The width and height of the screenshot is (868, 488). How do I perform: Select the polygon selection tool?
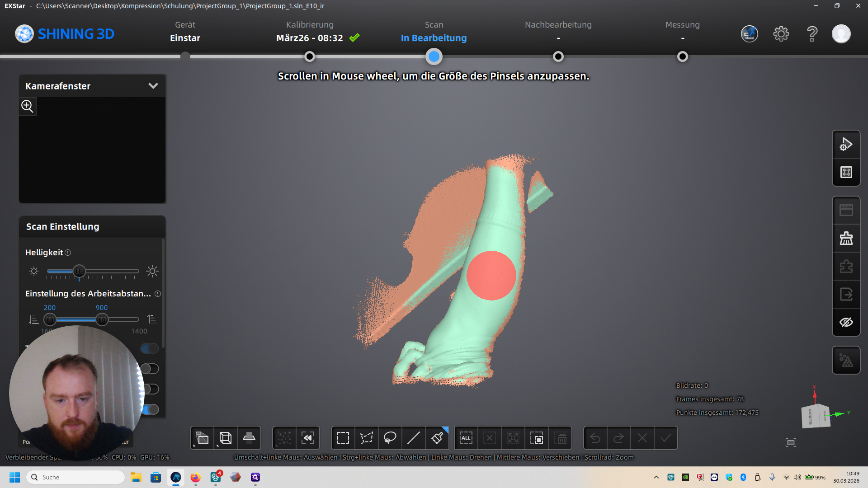pos(367,438)
